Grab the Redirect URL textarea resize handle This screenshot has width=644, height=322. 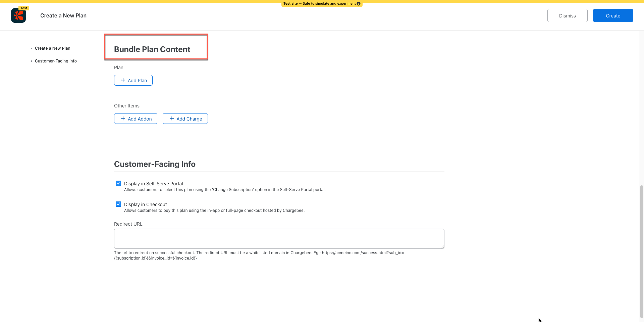442,247
